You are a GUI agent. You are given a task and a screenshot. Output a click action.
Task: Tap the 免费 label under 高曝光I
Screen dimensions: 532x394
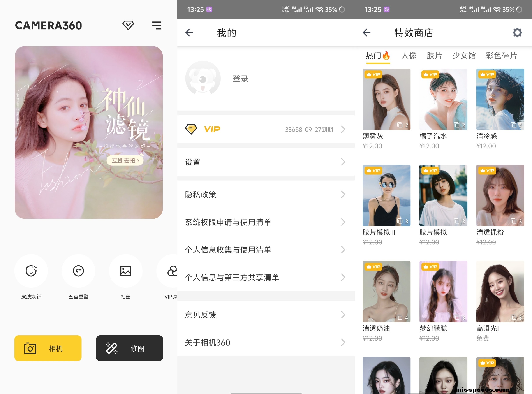(x=483, y=338)
